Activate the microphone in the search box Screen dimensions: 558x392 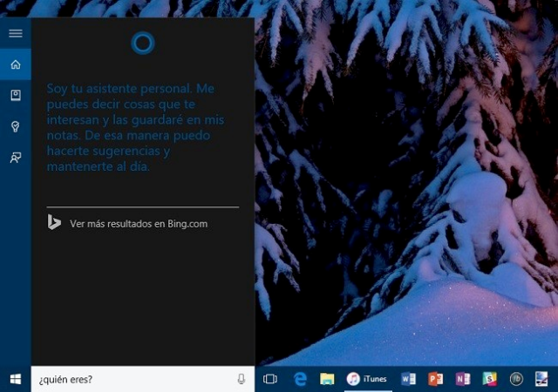[x=242, y=379]
